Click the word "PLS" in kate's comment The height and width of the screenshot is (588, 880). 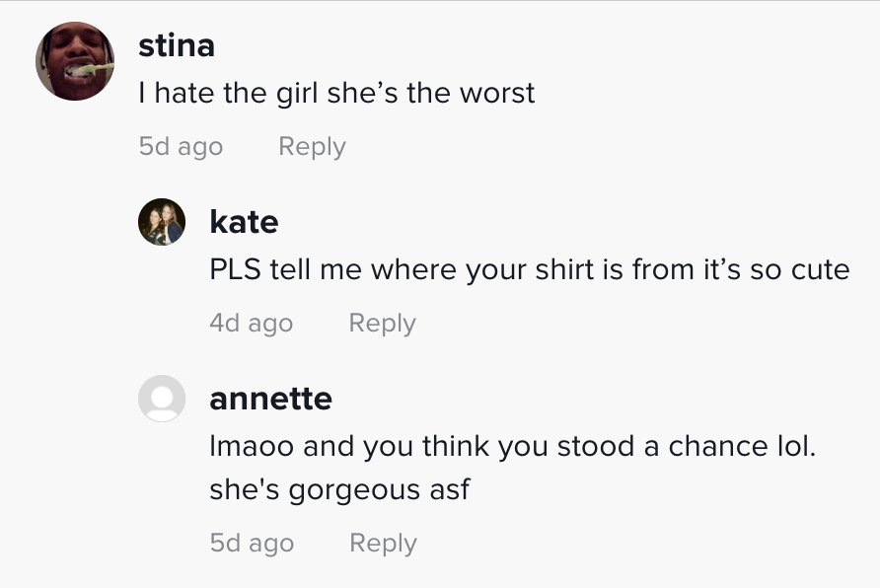pos(235,270)
